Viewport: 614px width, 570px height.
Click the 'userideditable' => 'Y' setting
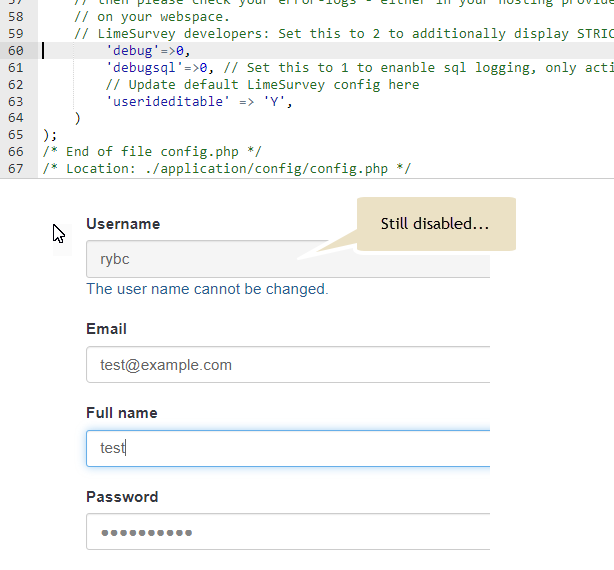199,101
